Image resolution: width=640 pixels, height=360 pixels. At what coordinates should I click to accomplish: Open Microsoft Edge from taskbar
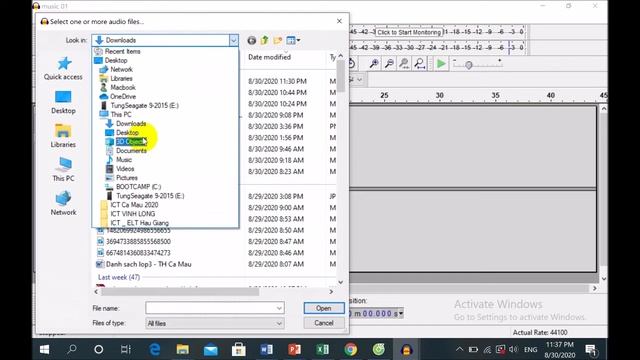tap(155, 349)
